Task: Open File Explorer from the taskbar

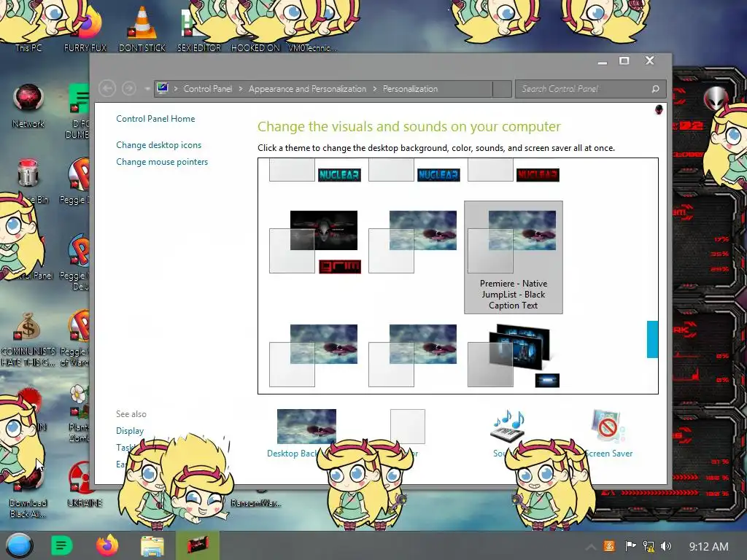Action: (x=152, y=545)
